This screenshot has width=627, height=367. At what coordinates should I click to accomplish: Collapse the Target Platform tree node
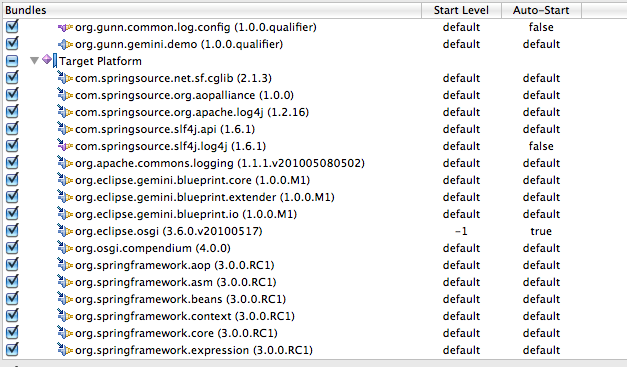(34, 61)
